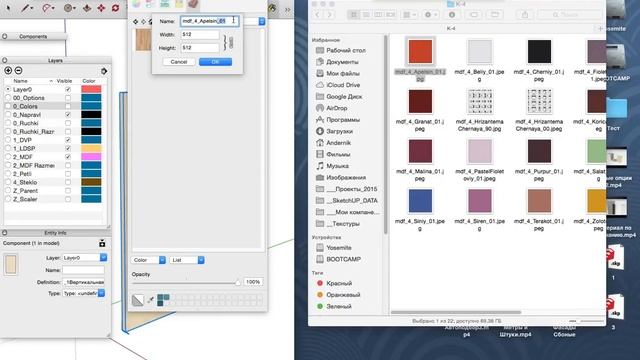Collapse the Components panel toggle

[x=4, y=36]
